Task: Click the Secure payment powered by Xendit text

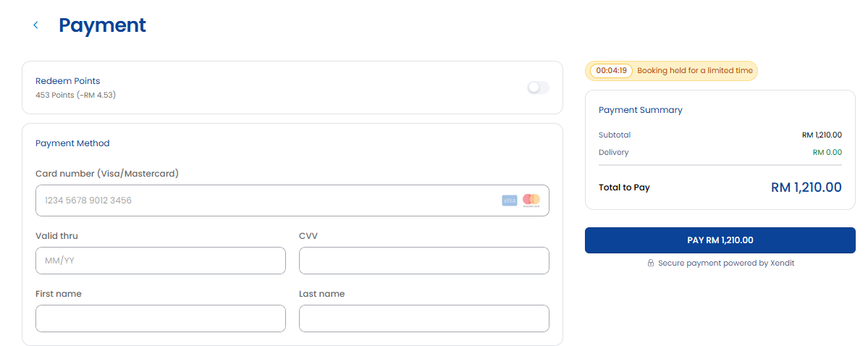Action: click(x=725, y=263)
